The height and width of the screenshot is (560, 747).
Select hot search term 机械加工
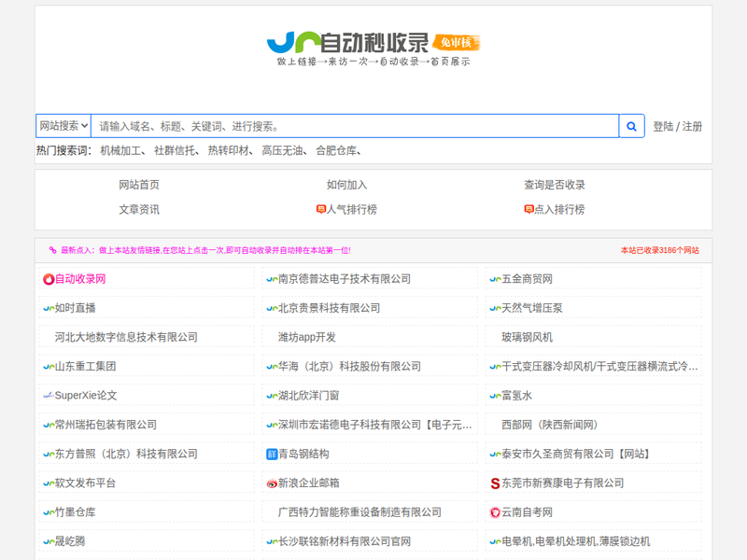coord(120,151)
